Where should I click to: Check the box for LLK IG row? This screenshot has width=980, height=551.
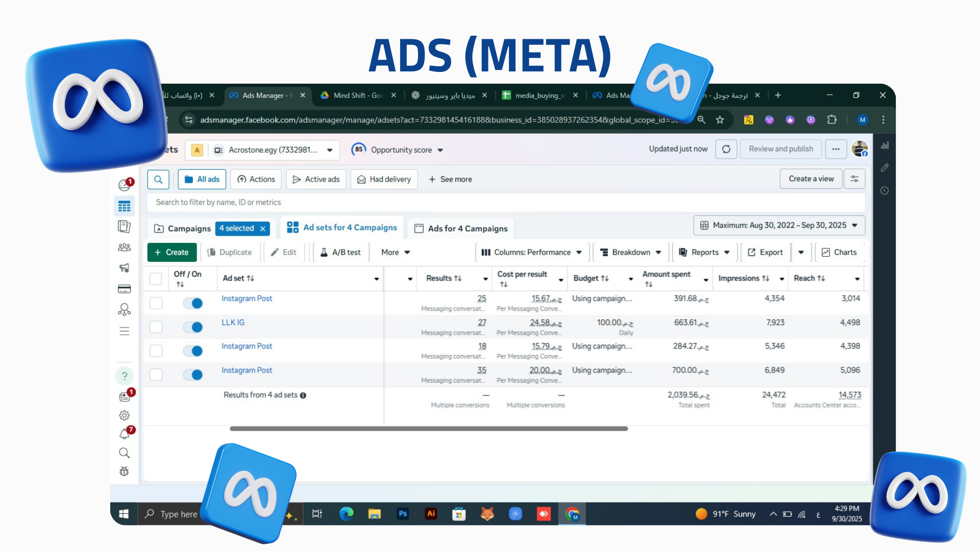156,327
